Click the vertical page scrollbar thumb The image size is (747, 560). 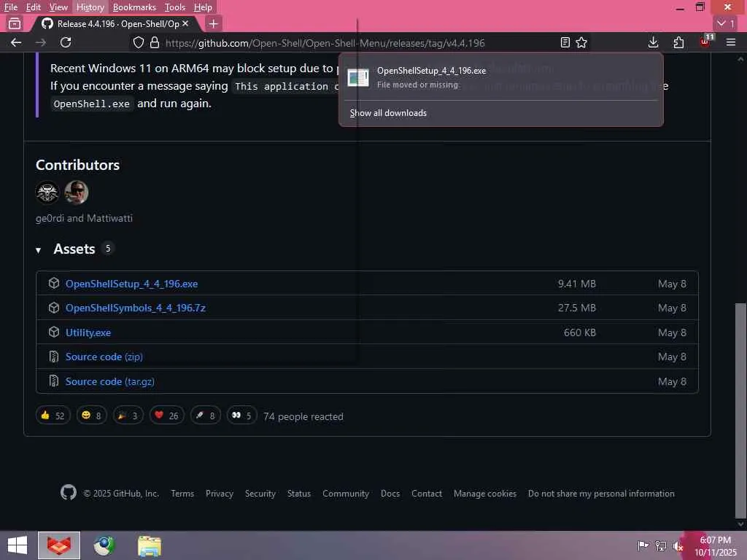click(740, 411)
